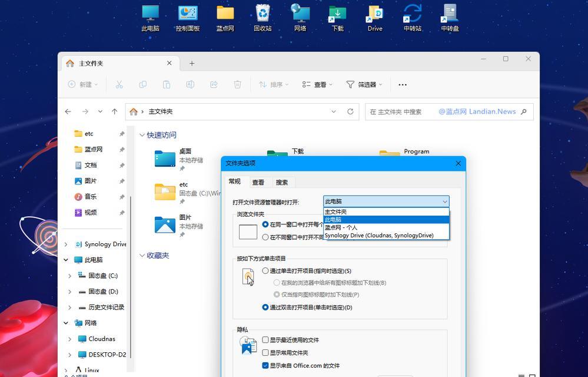The width and height of the screenshot is (588, 377).
Task: Open the 筛选器 filter dropdown
Action: coord(364,84)
